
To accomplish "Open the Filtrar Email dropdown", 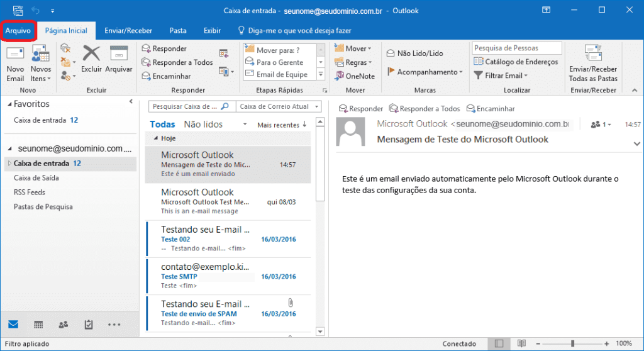I will coord(501,75).
